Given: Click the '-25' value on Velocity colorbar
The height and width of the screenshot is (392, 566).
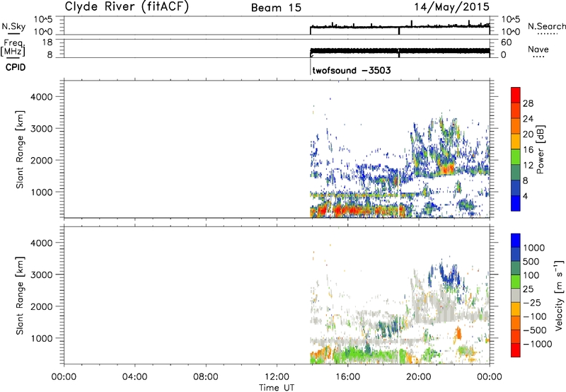Looking at the screenshot, I should point(531,303).
